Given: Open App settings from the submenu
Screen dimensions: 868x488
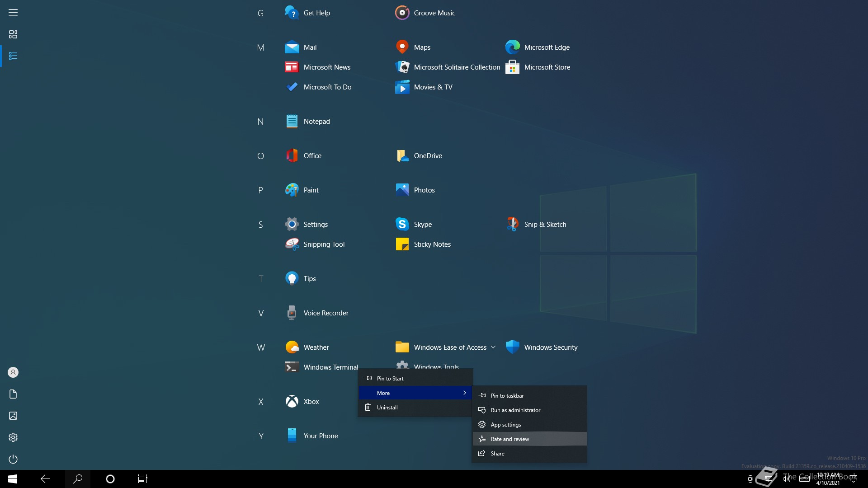Looking at the screenshot, I should 529,424.
